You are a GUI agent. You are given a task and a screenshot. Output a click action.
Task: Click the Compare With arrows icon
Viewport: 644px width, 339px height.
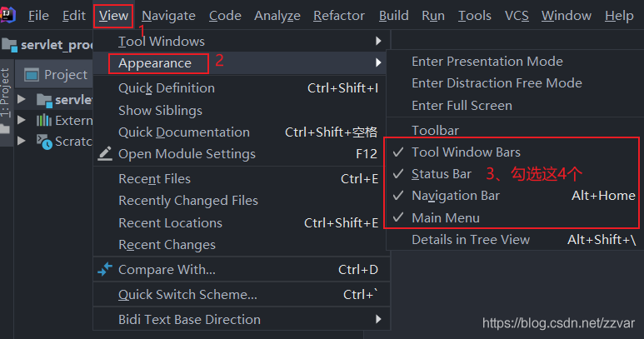pyautogui.click(x=105, y=269)
